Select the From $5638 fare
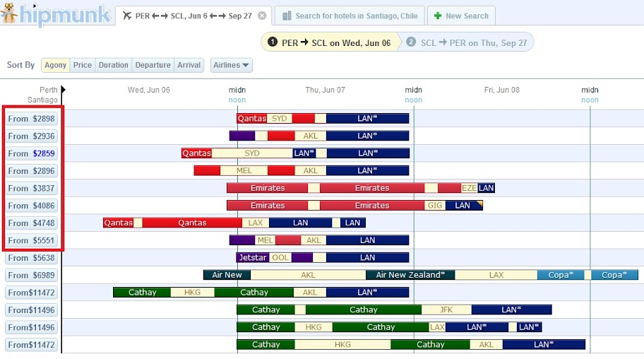Image resolution: width=644 pixels, height=359 pixels. coord(32,258)
